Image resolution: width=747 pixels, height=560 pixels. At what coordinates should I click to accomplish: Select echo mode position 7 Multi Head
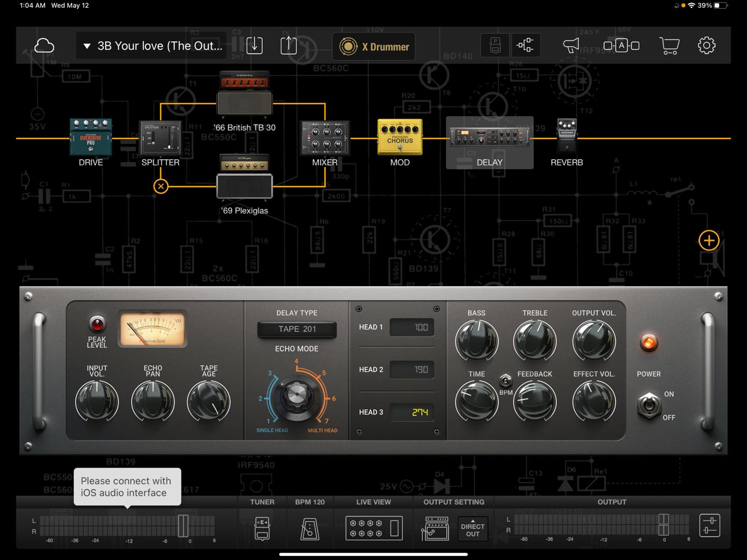click(326, 421)
